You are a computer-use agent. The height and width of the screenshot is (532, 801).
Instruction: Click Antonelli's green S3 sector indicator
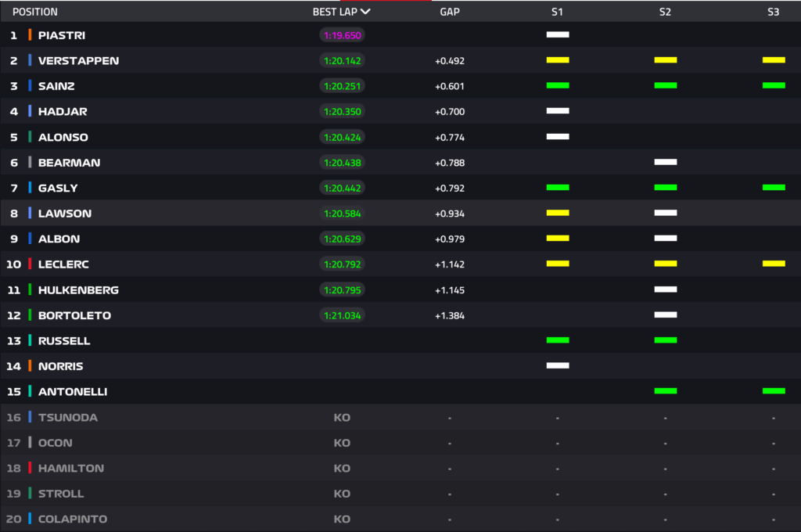tap(773, 391)
